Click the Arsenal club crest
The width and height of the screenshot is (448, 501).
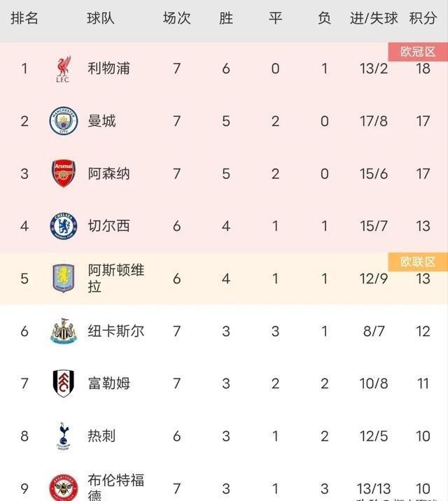click(x=64, y=174)
